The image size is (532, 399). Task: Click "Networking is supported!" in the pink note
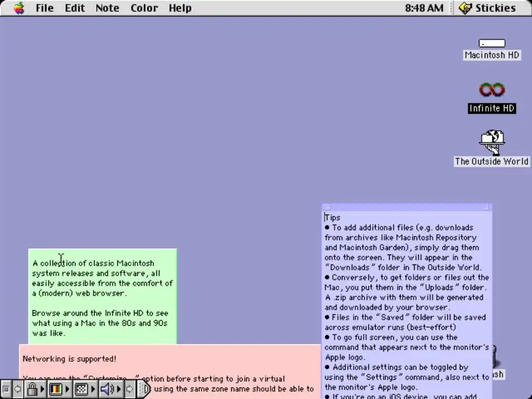click(70, 359)
